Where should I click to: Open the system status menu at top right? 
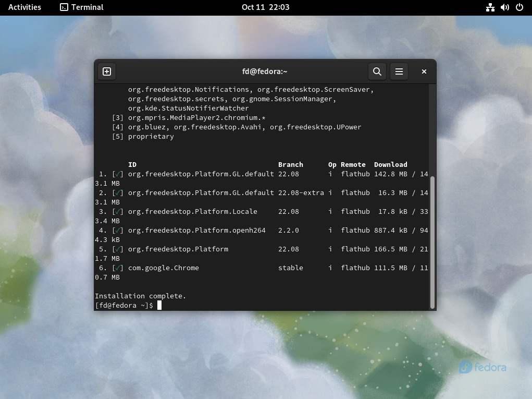pos(504,7)
